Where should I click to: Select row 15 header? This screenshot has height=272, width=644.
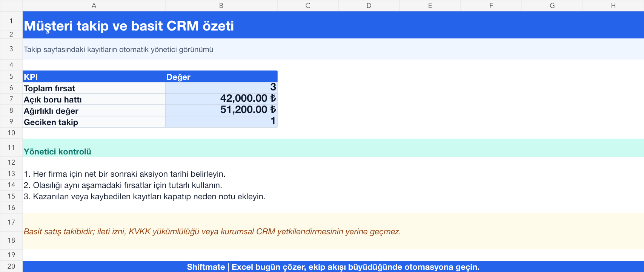point(11,196)
